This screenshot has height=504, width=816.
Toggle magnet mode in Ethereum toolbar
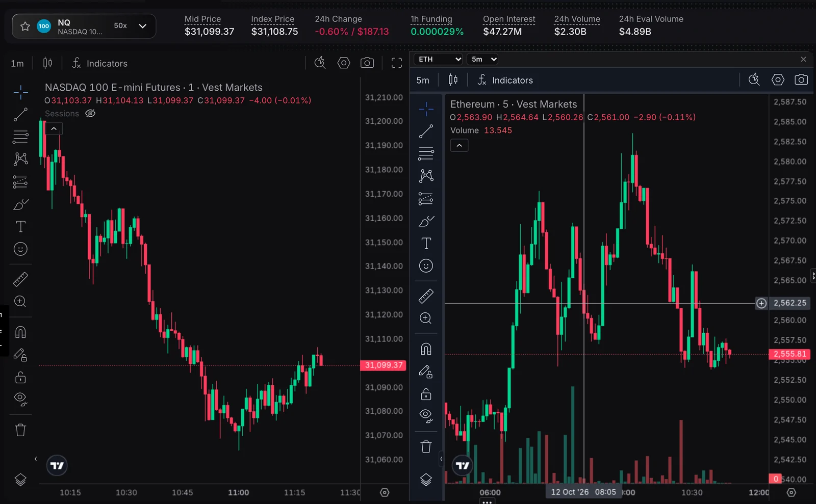426,349
